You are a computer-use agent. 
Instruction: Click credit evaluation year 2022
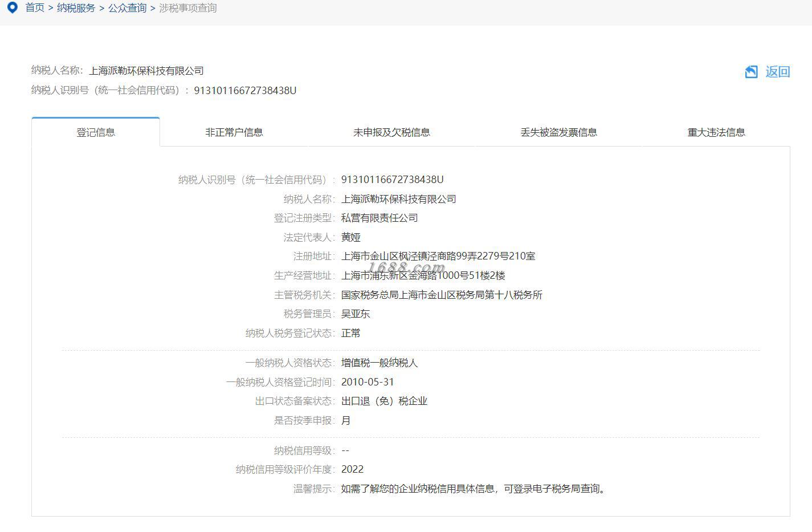[352, 469]
